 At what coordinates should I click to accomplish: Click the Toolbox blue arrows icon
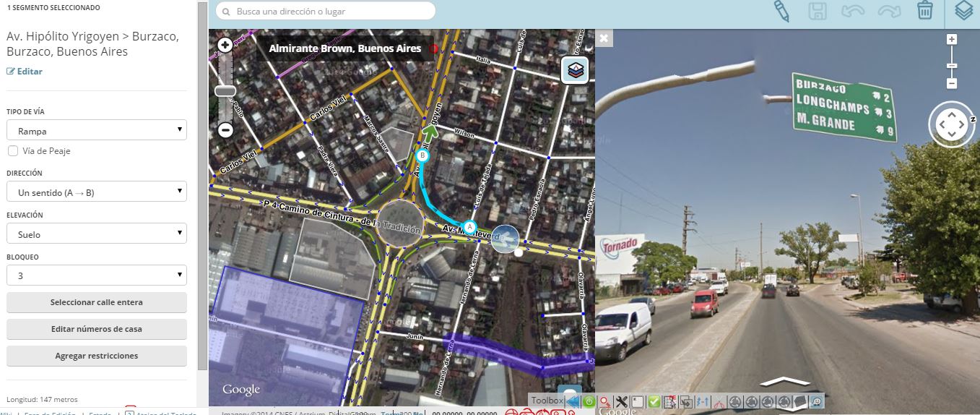(x=703, y=401)
